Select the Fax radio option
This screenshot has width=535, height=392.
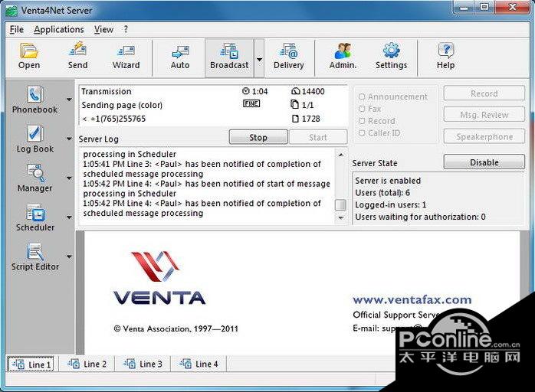[x=370, y=109]
